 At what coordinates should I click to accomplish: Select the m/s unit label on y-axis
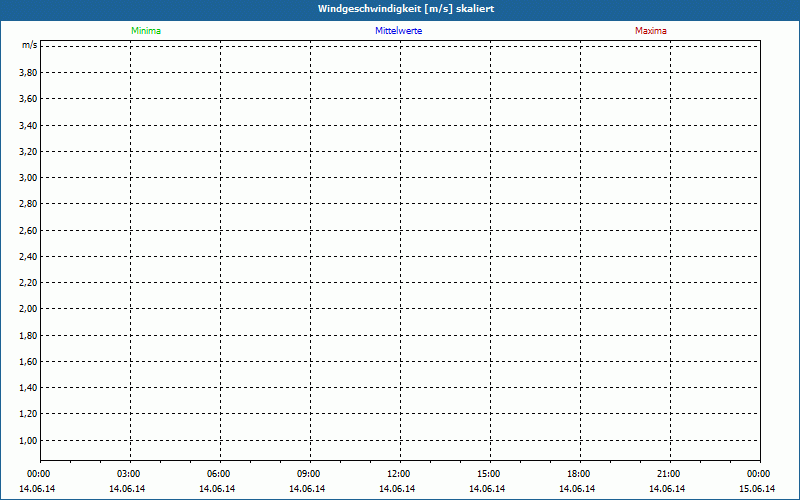click(30, 46)
